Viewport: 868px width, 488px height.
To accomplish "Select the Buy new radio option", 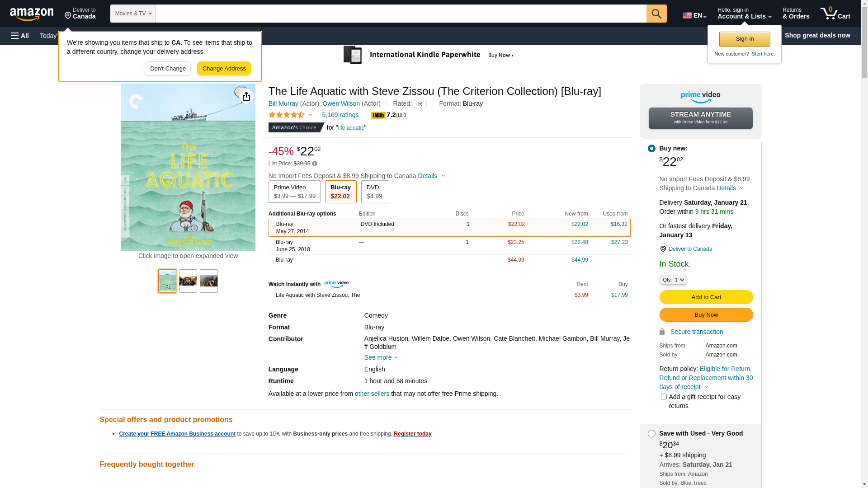I will (x=651, y=149).
